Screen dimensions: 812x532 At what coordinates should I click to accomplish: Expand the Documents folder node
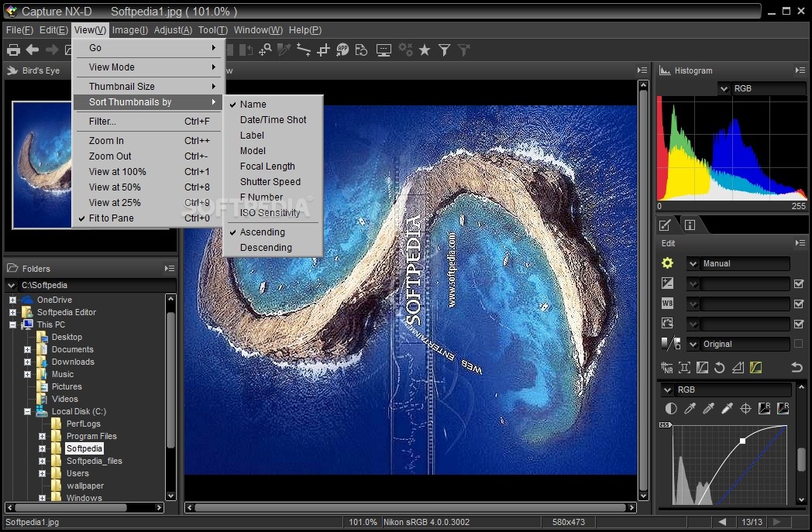27,349
